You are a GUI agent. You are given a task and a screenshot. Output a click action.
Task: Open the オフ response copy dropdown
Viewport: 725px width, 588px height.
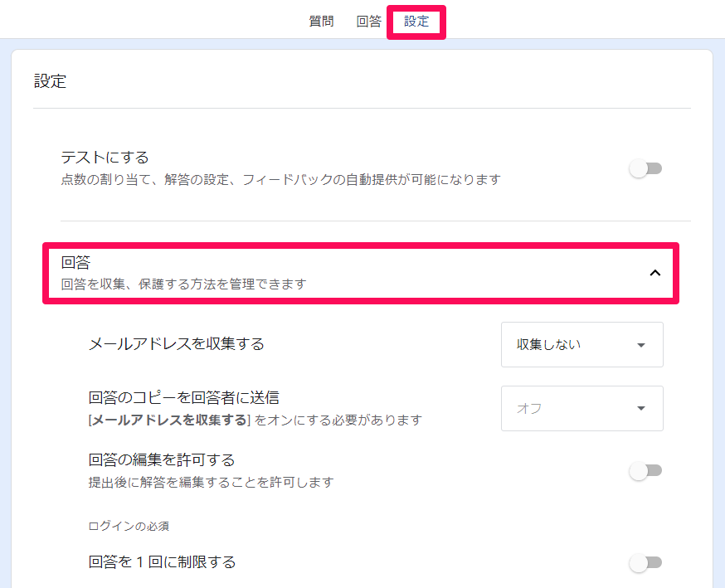click(x=582, y=408)
